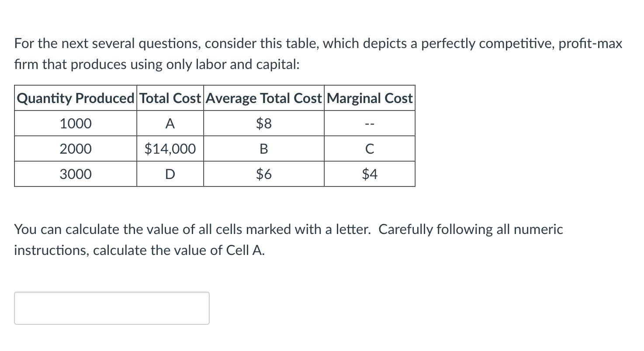Select the cell containing letter B
The image size is (644, 351).
pos(263,149)
